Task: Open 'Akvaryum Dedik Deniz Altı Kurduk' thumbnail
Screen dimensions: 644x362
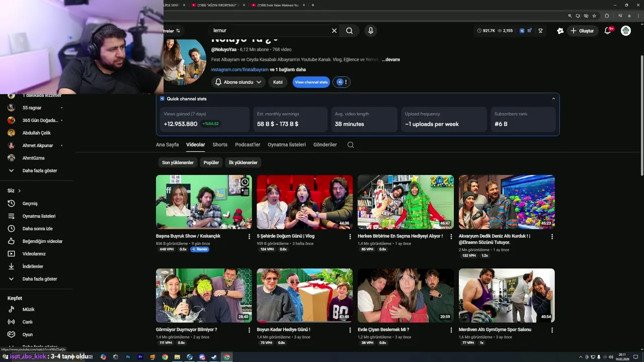Action: (x=507, y=202)
